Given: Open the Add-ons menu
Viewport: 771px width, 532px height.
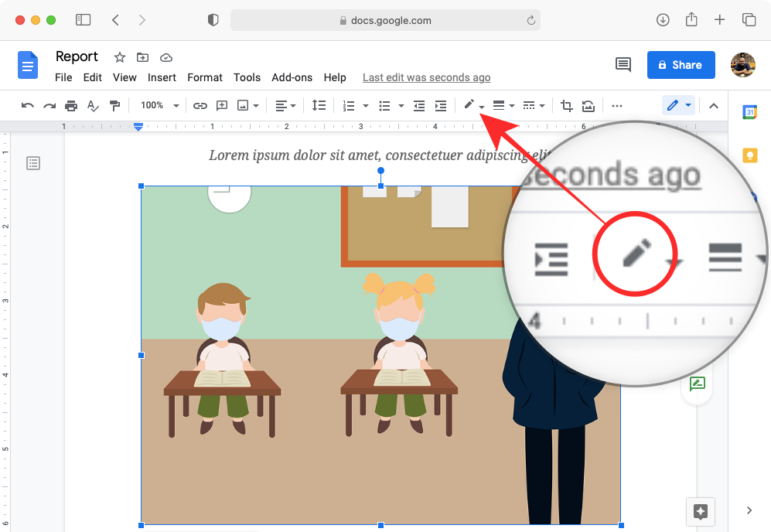Looking at the screenshot, I should [x=292, y=77].
